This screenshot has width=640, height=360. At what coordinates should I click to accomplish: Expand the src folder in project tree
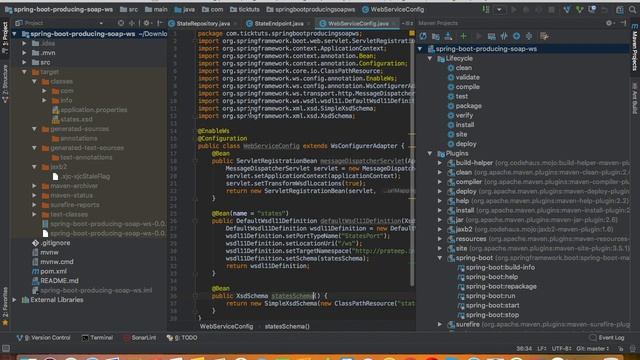click(24, 62)
